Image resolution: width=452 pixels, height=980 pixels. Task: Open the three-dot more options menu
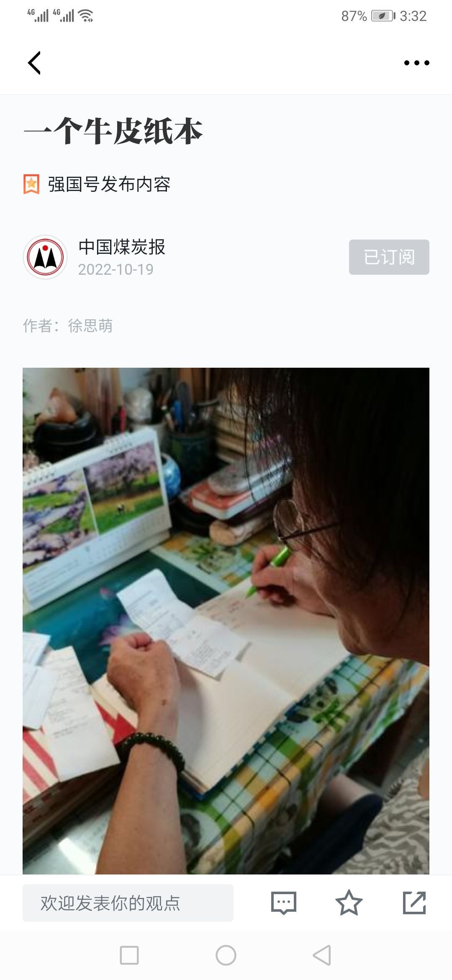(416, 63)
